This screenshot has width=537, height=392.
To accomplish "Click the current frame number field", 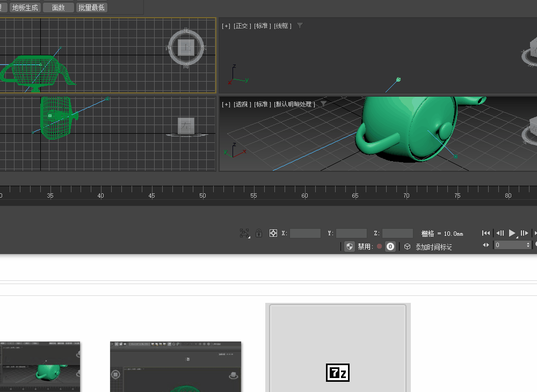I will point(510,245).
